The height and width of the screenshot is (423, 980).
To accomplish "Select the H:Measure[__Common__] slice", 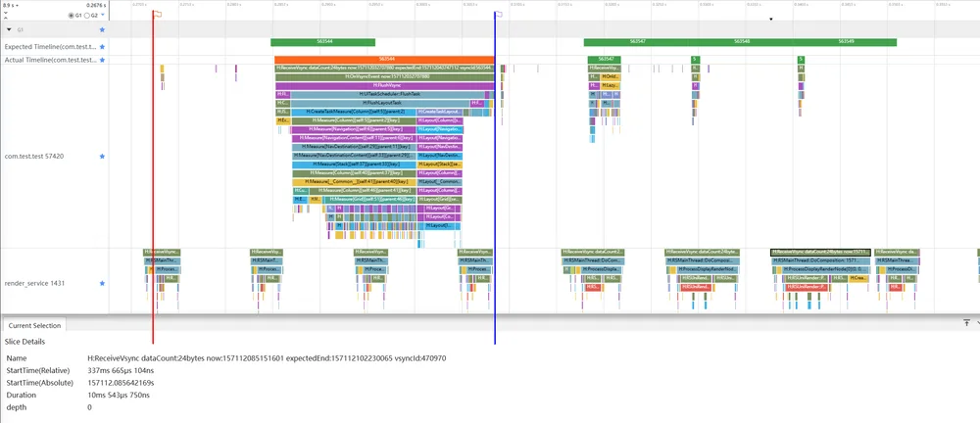I will 354,182.
